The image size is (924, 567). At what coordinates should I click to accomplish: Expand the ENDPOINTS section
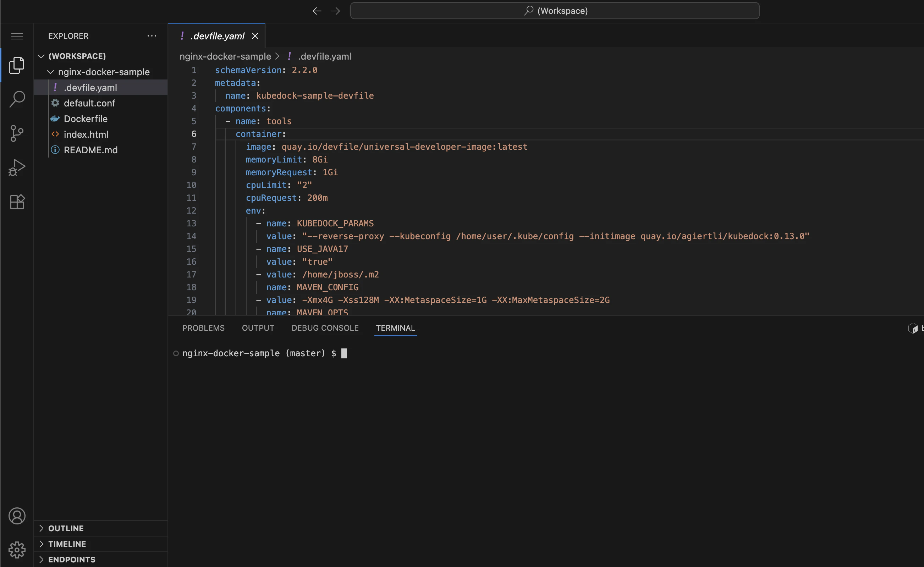pos(41,559)
